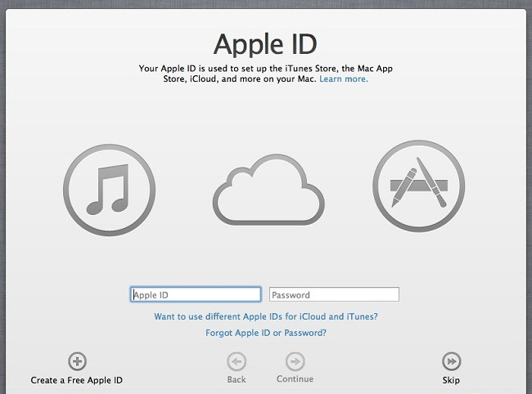Focus the Apple ID text field
Image resolution: width=532 pixels, height=394 pixels.
[196, 295]
